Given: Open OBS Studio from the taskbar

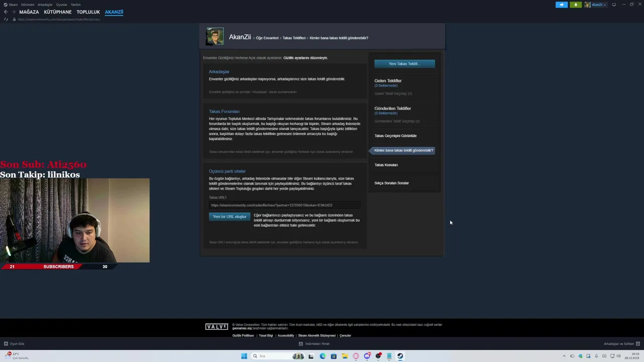Looking at the screenshot, I should coord(378,356).
